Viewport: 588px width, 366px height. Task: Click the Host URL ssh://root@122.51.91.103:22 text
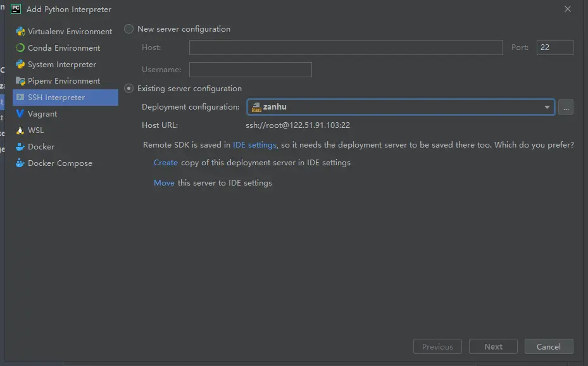tap(297, 125)
